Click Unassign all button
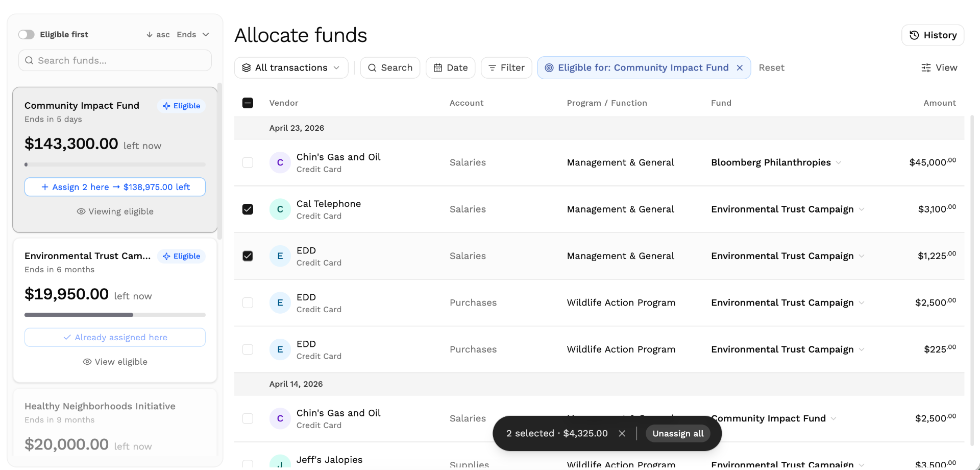 click(x=678, y=433)
